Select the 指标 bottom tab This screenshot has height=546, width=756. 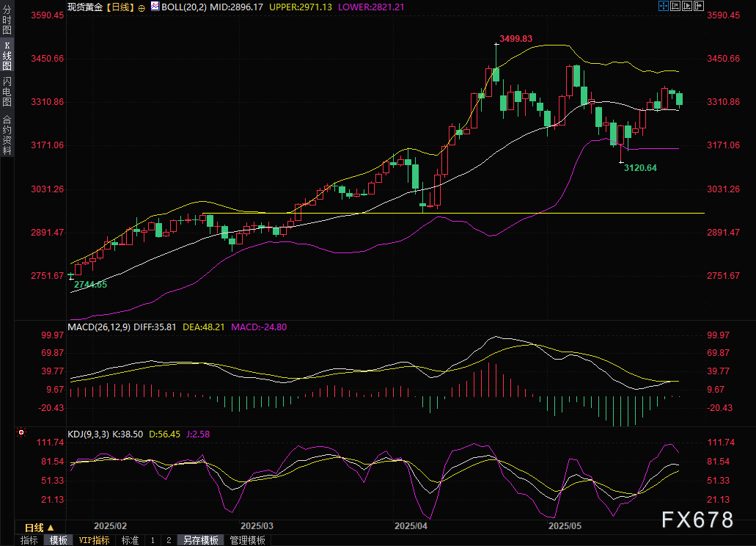29,540
